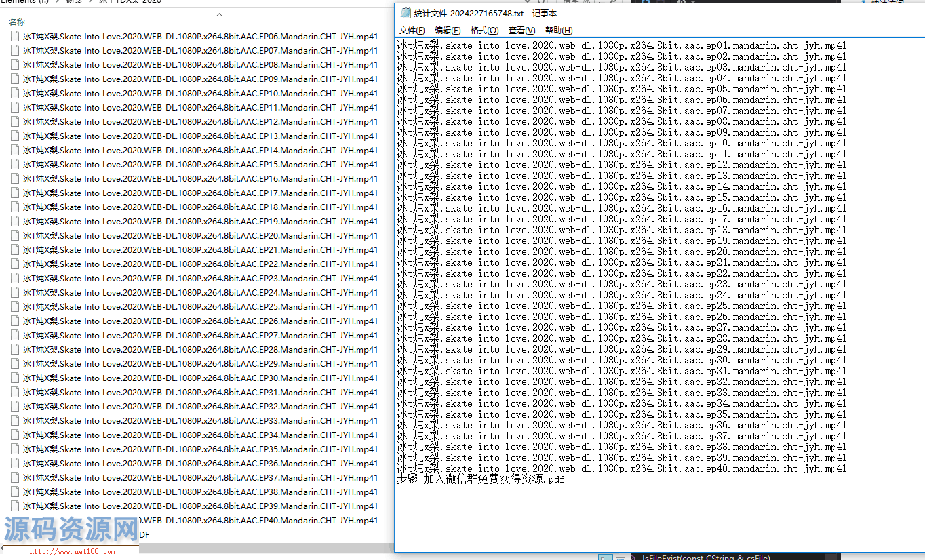
Task: Click the file icon of the EP28 video in Explorer
Action: click(x=15, y=349)
